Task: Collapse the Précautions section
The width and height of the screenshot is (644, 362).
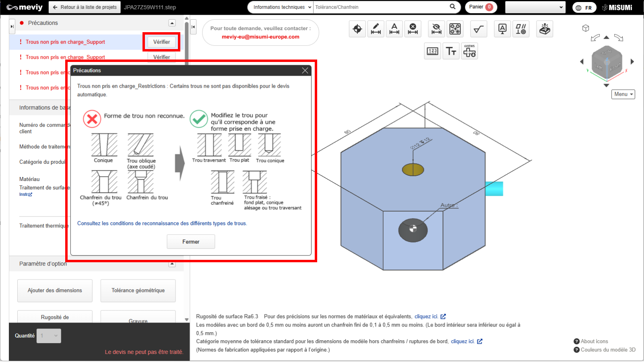Action: tap(172, 23)
